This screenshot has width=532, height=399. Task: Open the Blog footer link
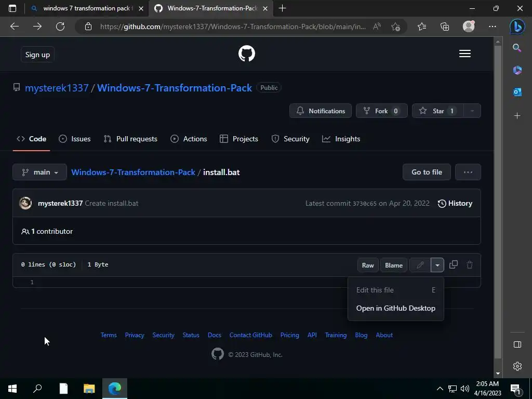(361, 335)
